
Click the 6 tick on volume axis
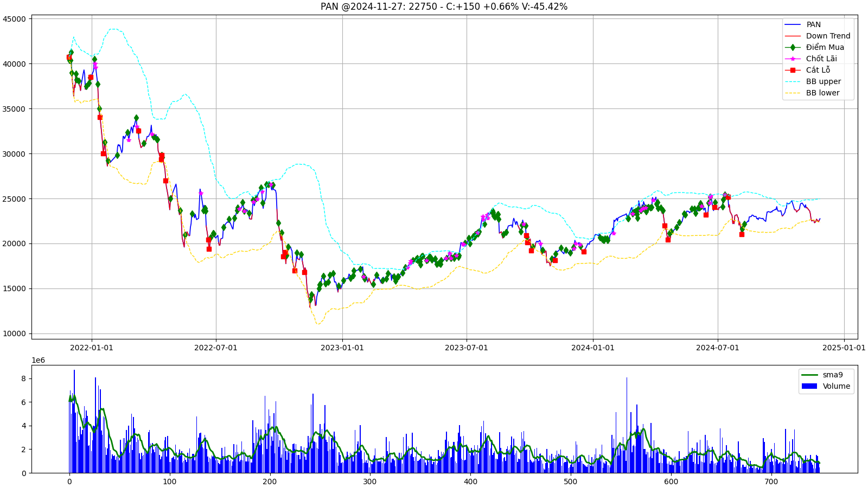click(23, 402)
